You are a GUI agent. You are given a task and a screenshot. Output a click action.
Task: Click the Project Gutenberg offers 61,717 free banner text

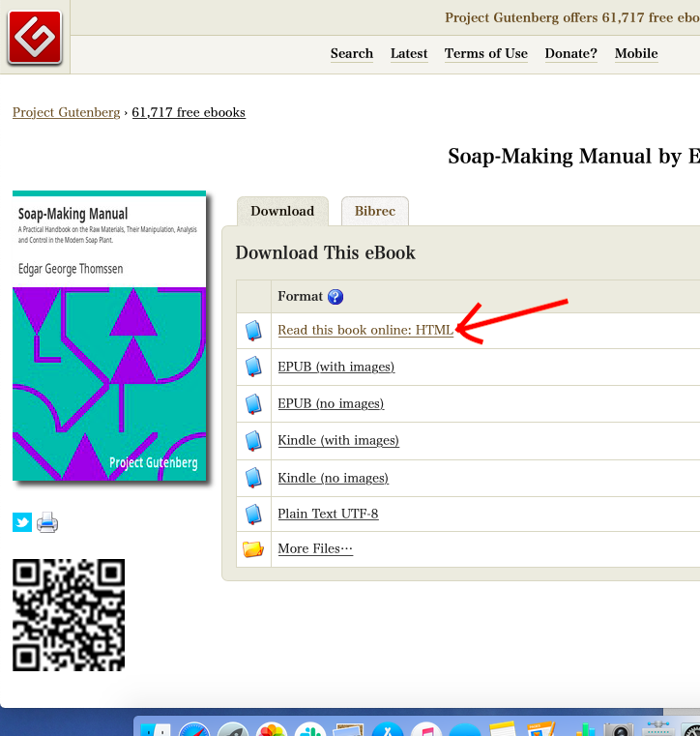tap(572, 17)
